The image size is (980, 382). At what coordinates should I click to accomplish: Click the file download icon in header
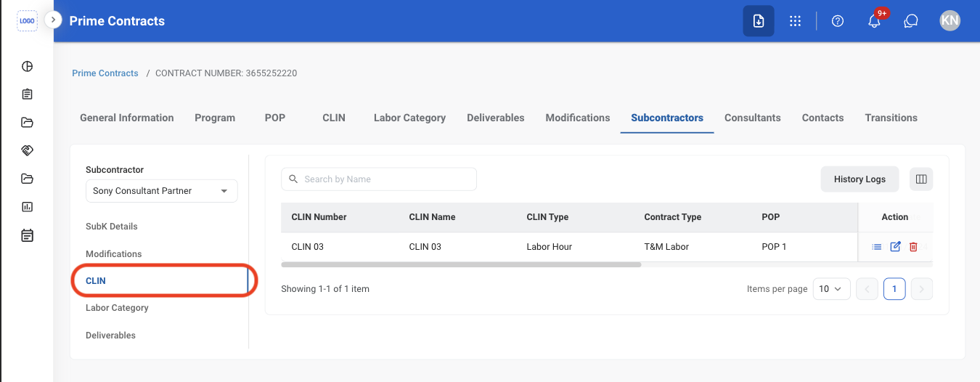(x=759, y=21)
